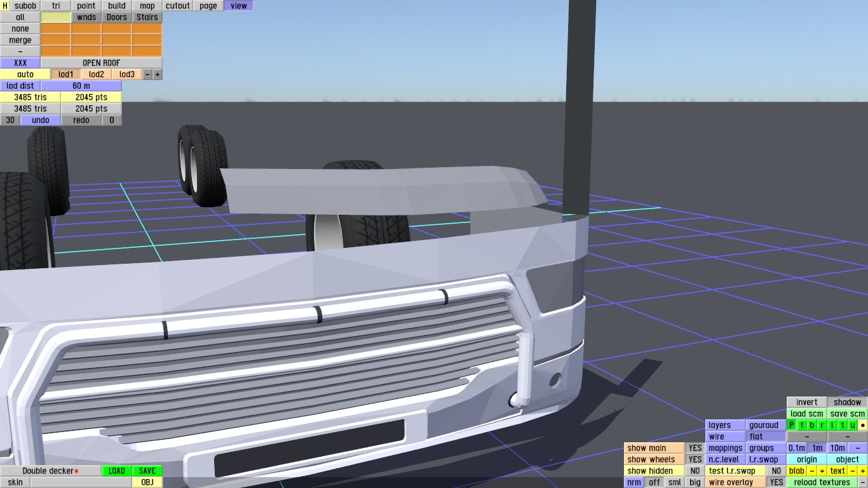Reload textures
The height and width of the screenshot is (488, 868).
(822, 482)
